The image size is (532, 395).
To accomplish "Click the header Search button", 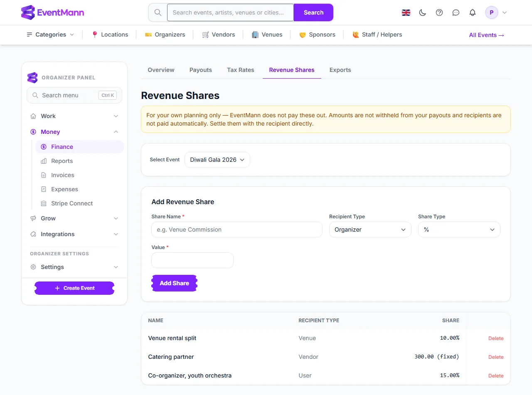I will coord(313,12).
